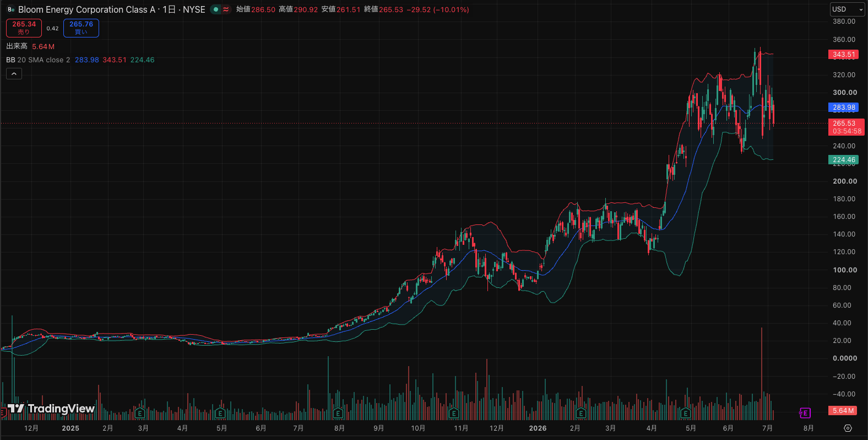Click the earnings marker near May 2026
The height and width of the screenshot is (440, 868).
point(686,413)
